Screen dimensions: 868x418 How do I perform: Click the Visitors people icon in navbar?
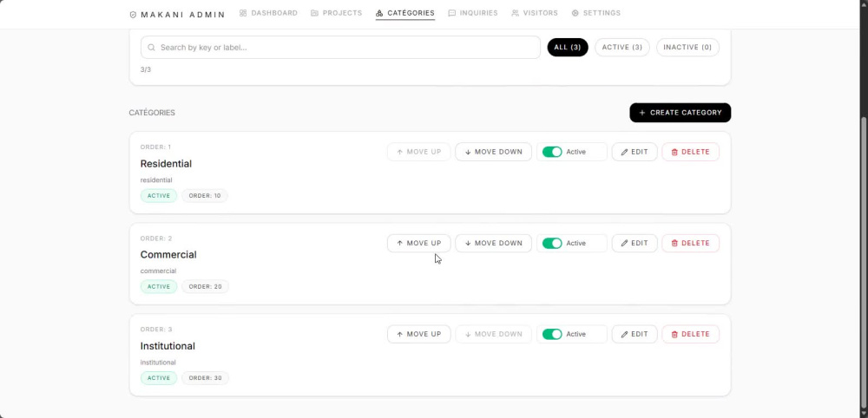516,13
